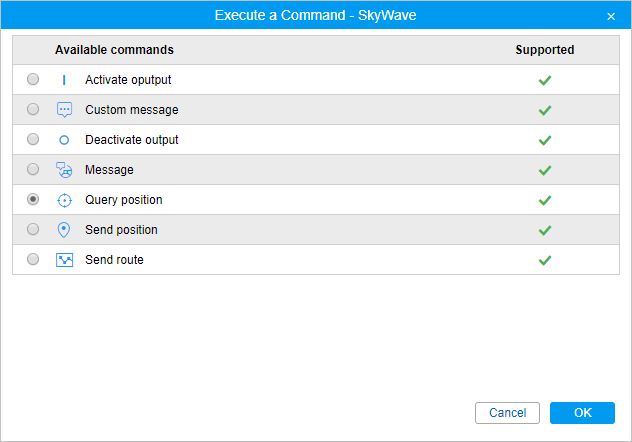Screen dimensions: 632x442
Task: Click the Activate output command icon
Action: [64, 80]
